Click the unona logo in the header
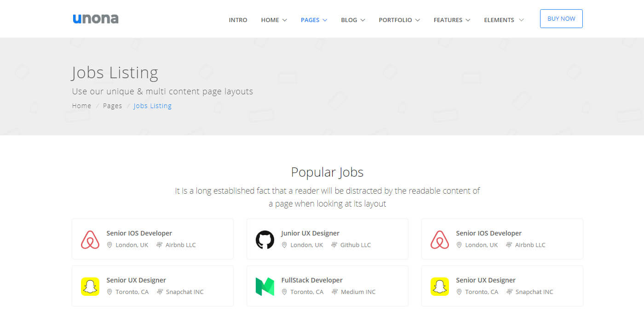Screen dimensions: 644x311 point(95,18)
